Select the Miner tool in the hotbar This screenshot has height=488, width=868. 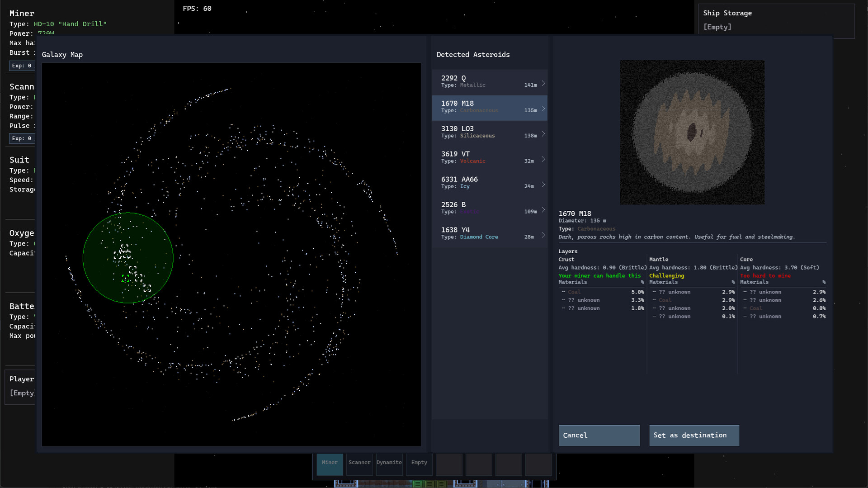click(330, 464)
